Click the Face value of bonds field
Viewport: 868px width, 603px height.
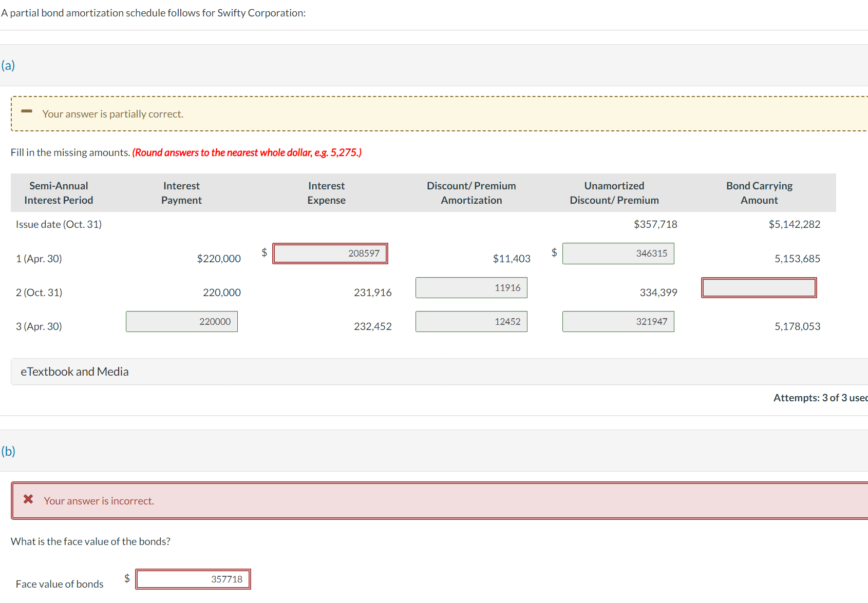click(193, 579)
